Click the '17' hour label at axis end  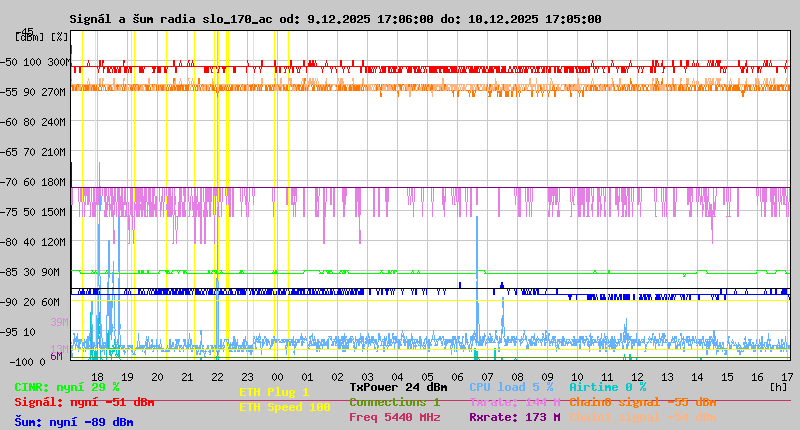click(787, 377)
